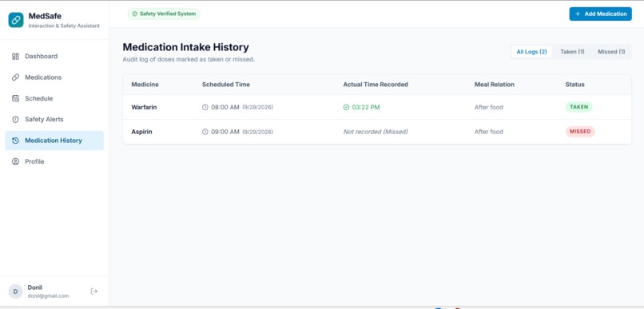Click the Actual Time Recorded column header
The width and height of the screenshot is (644, 309).
point(376,85)
